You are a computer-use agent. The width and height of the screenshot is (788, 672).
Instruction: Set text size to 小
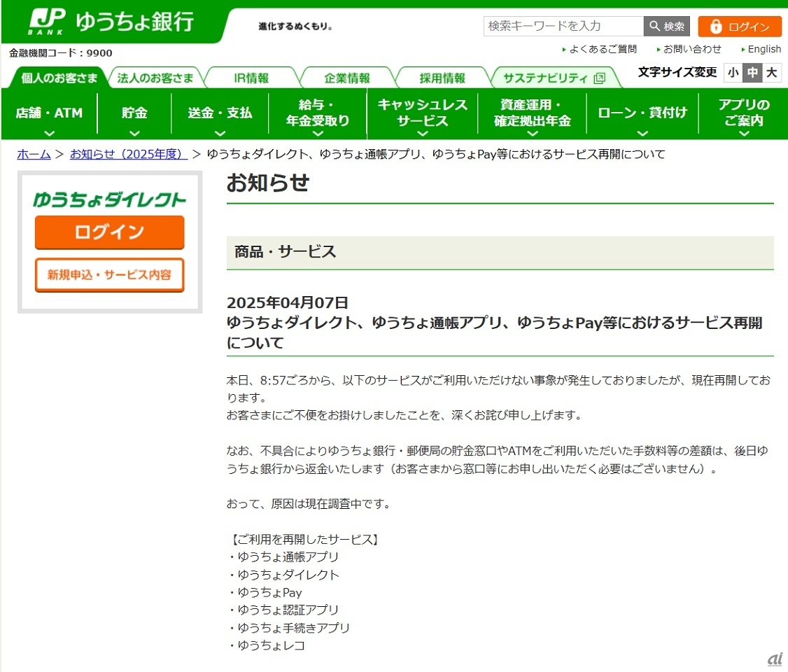pyautogui.click(x=733, y=72)
